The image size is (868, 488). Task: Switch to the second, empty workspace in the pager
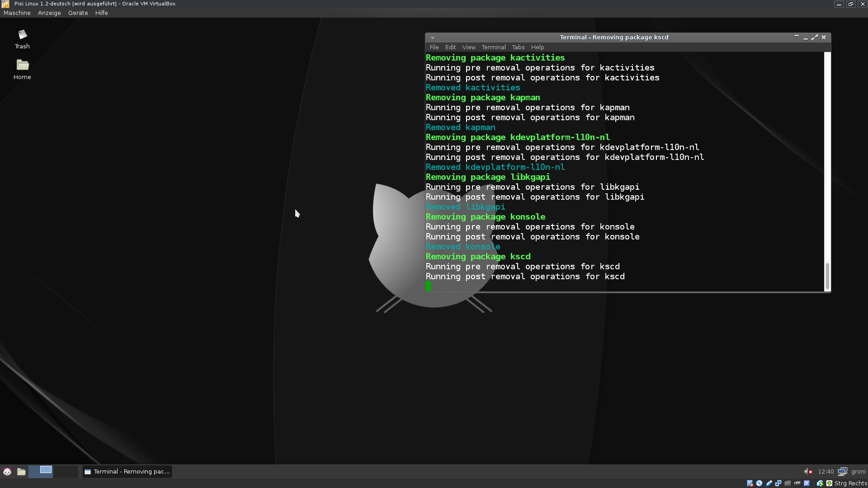tap(66, 471)
